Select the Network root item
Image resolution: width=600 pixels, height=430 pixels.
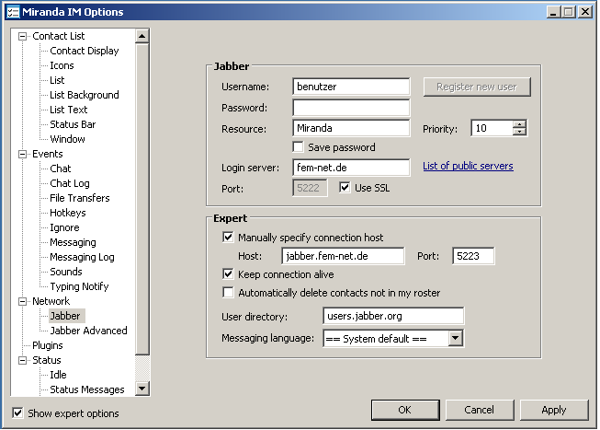pyautogui.click(x=51, y=301)
